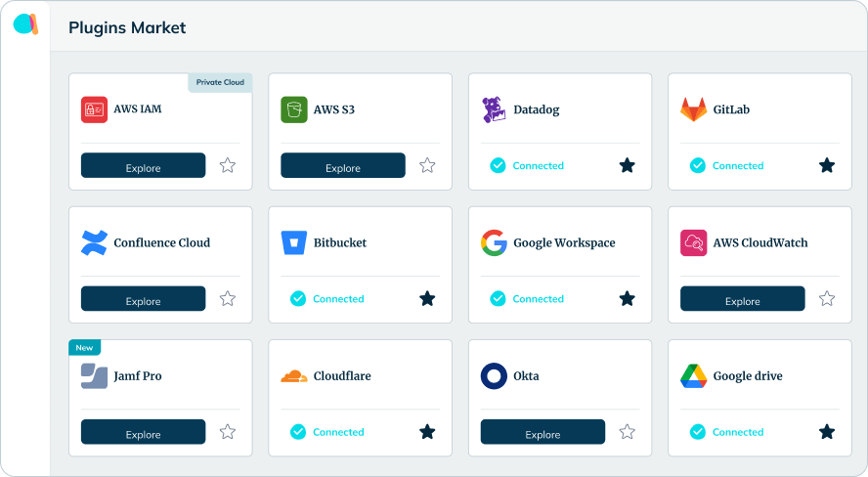This screenshot has height=477, width=868.
Task: Explore the Okta plugin
Action: coord(543,432)
